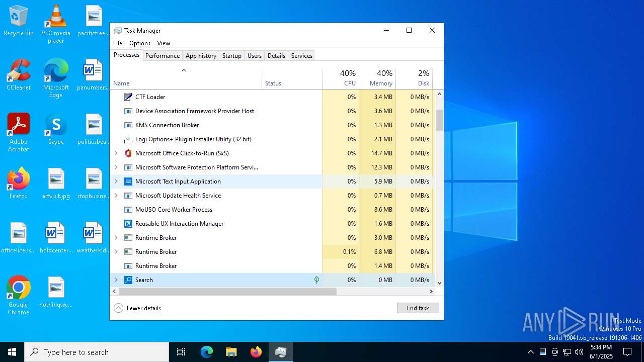Viewport: 644px width, 362px height.
Task: Open the File menu
Action: [x=118, y=43]
